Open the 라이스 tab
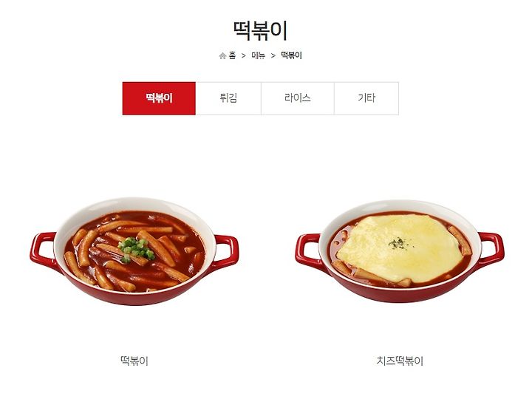This screenshot has width=532, height=399. [298, 98]
